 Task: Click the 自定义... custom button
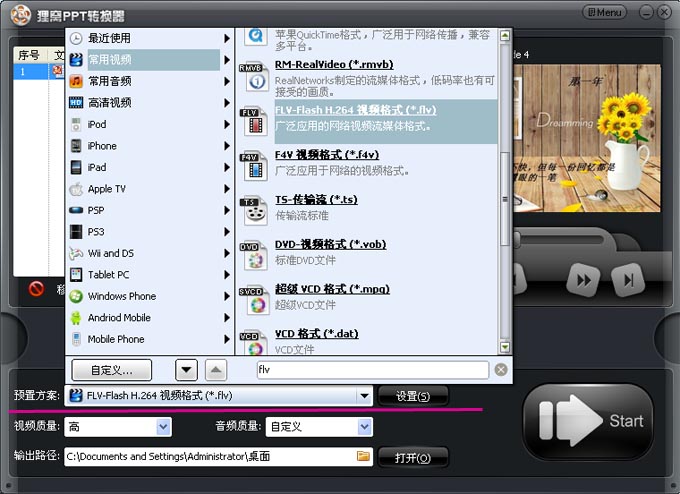click(x=111, y=370)
